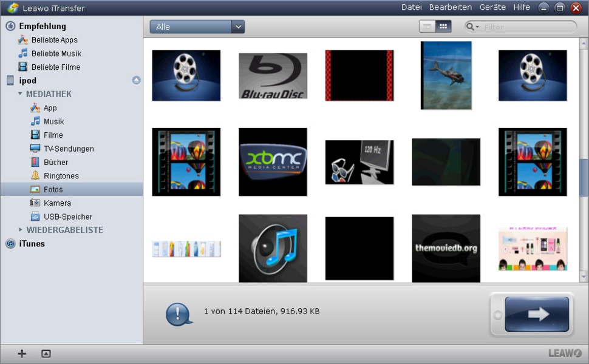Click the scrollbar up arrow
589x364 pixels.
pos(584,44)
